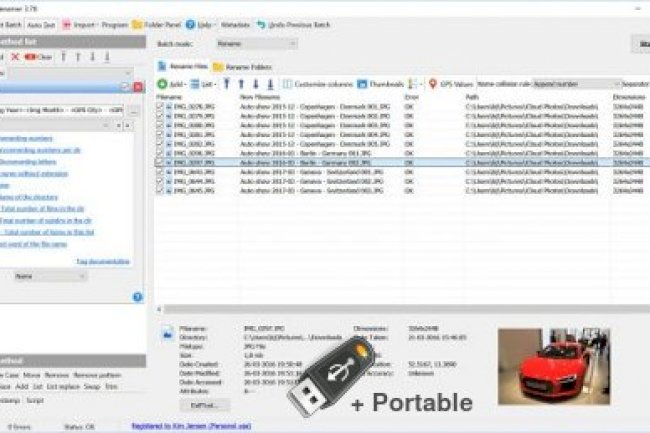Uncheck file renamed Switzerland 003
Screen dimensions: 650x433
pyautogui.click(x=160, y=191)
